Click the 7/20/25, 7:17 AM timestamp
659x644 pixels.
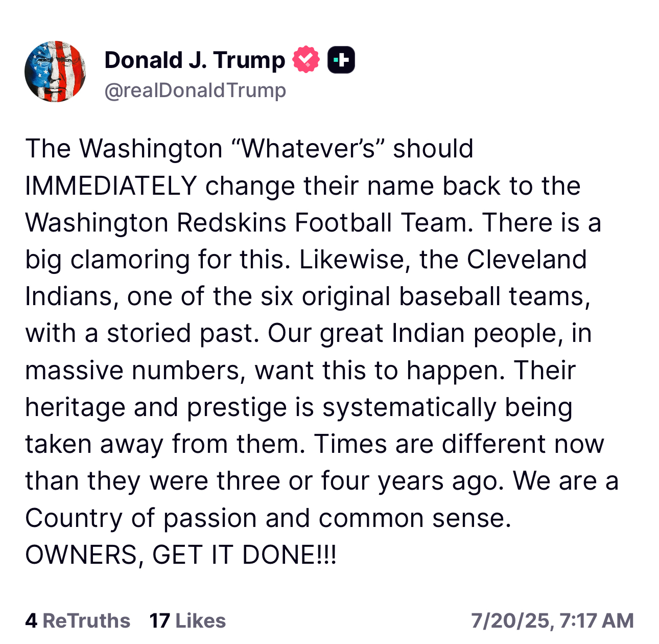point(552,620)
